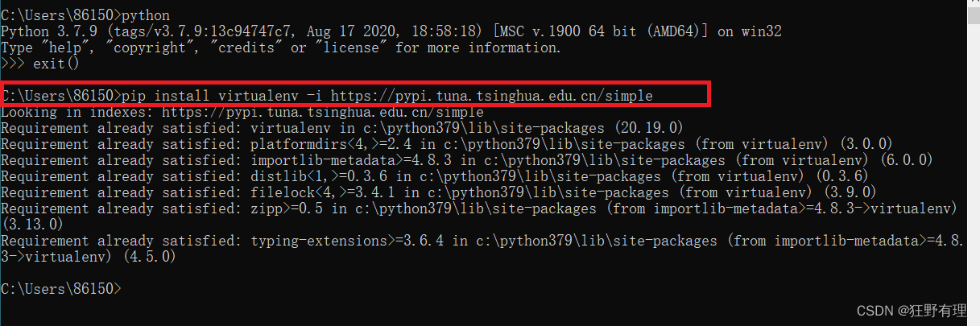Click the 'distlib<1,>=0.3.6' requirement text
This screenshot has width=980, height=326.
point(320,176)
